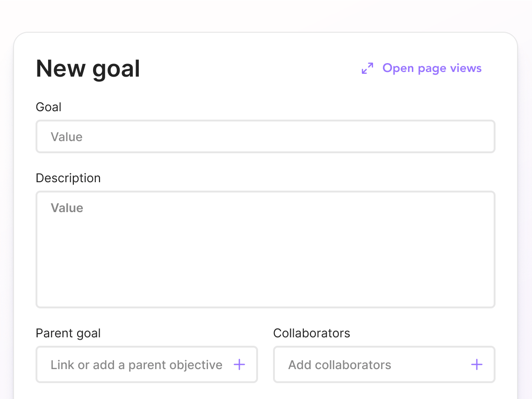Screen dimensions: 532x399
Task: Click the 'Description' field label
Action: click(68, 178)
